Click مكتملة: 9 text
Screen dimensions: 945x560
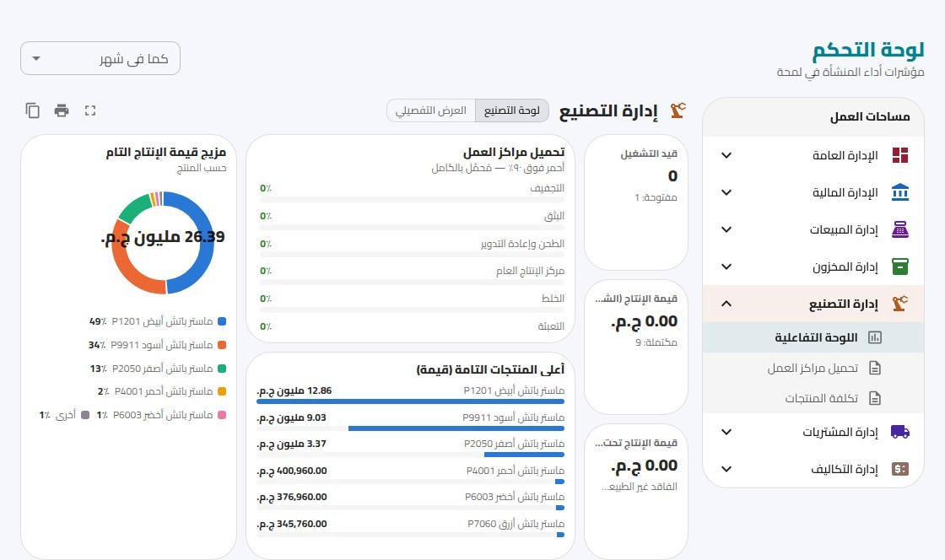click(x=656, y=342)
